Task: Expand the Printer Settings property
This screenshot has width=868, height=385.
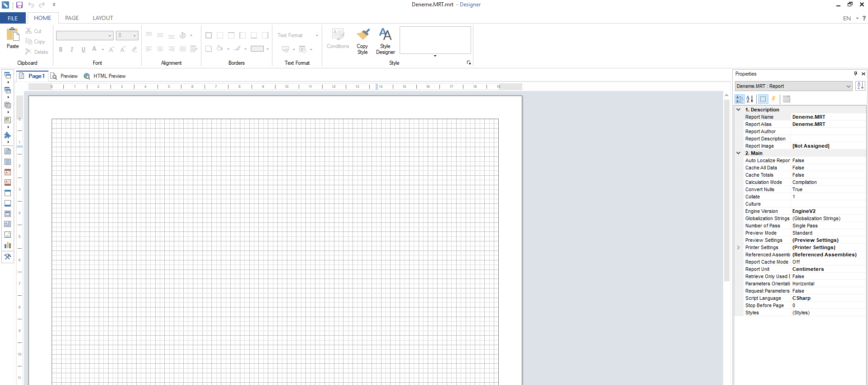Action: pos(739,248)
